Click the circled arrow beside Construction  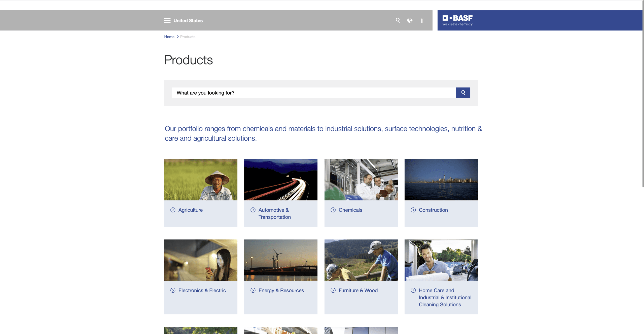tap(413, 210)
